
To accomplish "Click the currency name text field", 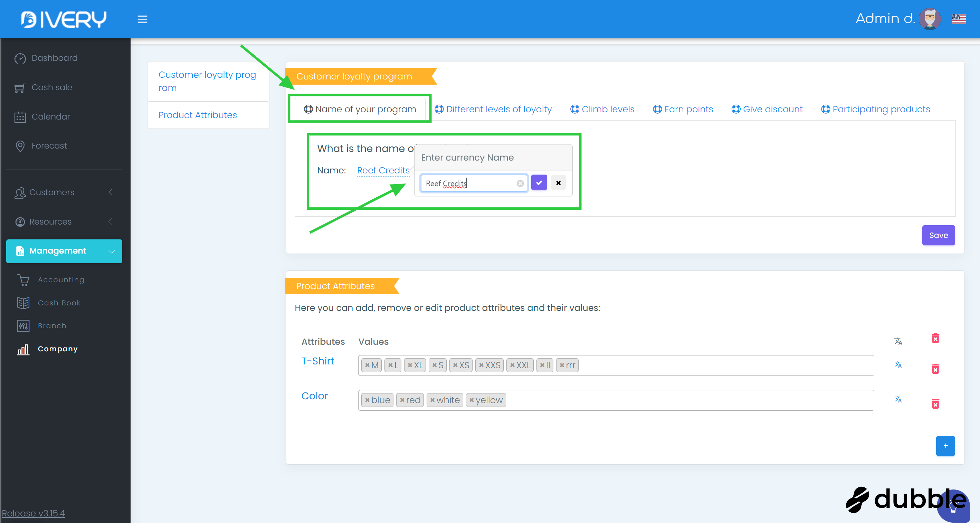I will 469,183.
